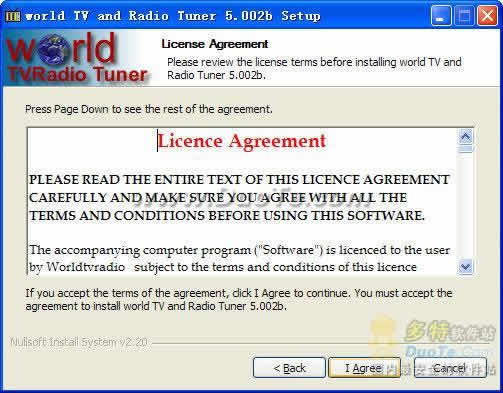Image resolution: width=503 pixels, height=393 pixels.
Task: Click the I Agree button
Action: (364, 368)
